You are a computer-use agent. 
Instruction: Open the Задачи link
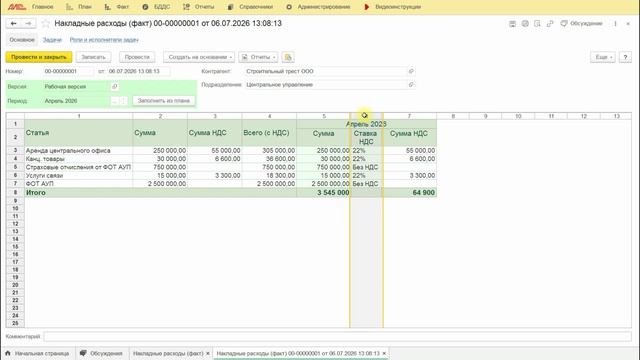coord(52,40)
